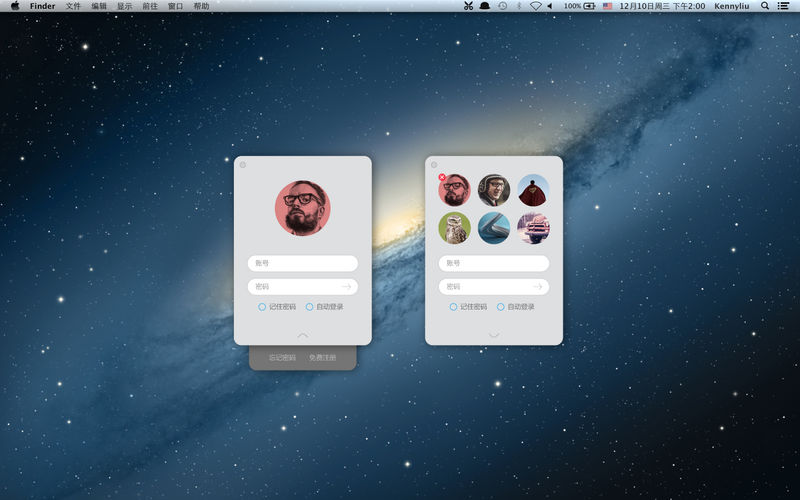The width and height of the screenshot is (800, 500).
Task: Expand the right login panel with bottom chevron
Action: (x=494, y=335)
